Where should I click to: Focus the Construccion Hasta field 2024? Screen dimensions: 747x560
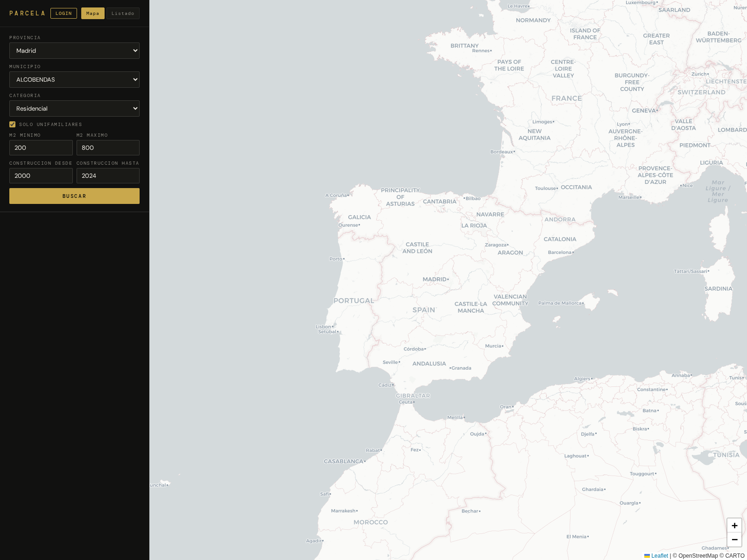108,175
